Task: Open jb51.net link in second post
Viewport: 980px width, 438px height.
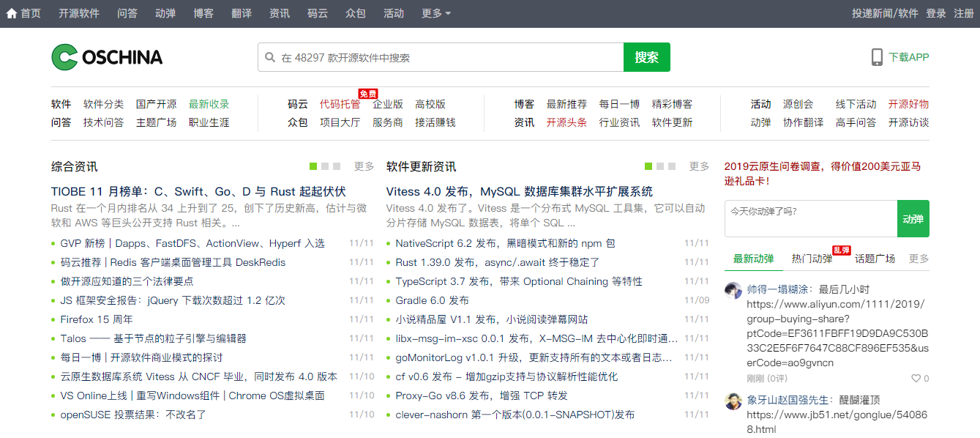Action: point(837,422)
